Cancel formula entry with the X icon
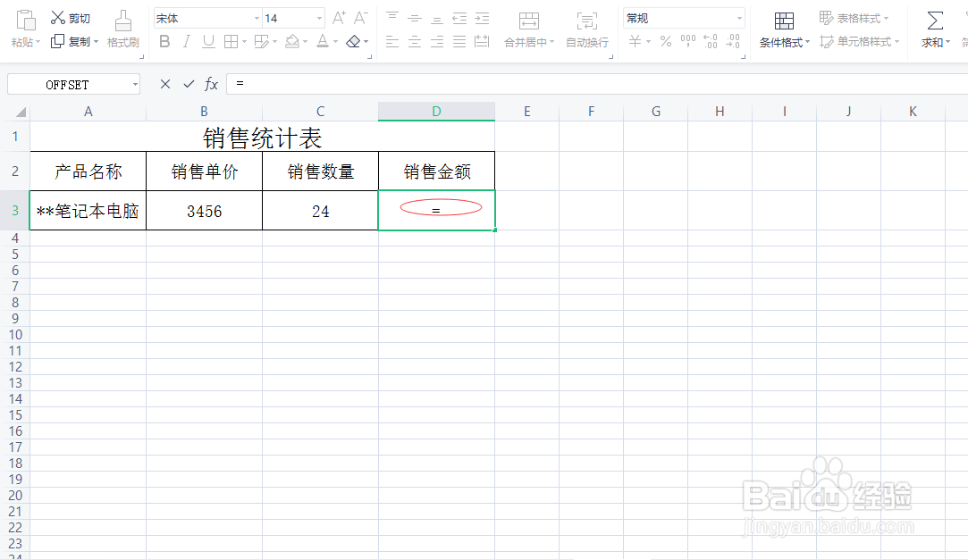Viewport: 968px width, 560px height. tap(164, 84)
